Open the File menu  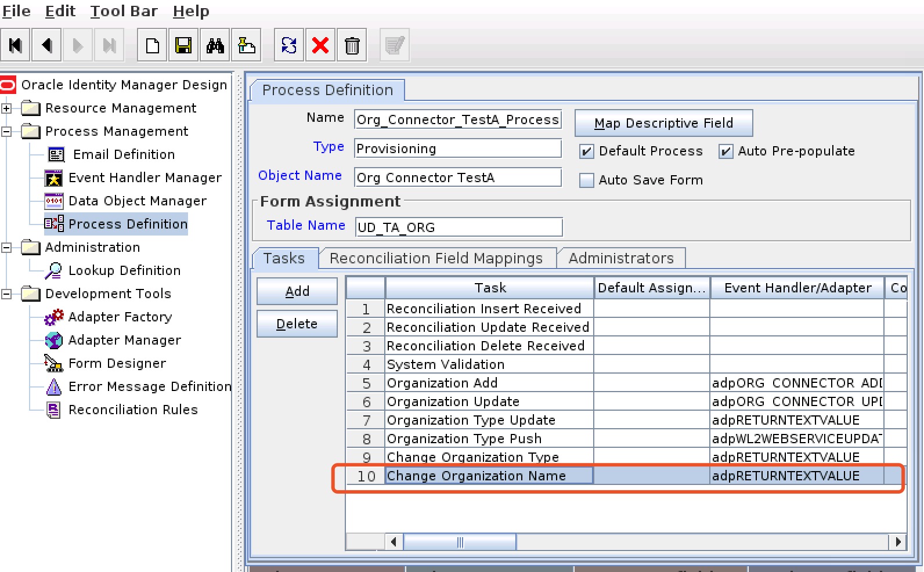pos(16,11)
